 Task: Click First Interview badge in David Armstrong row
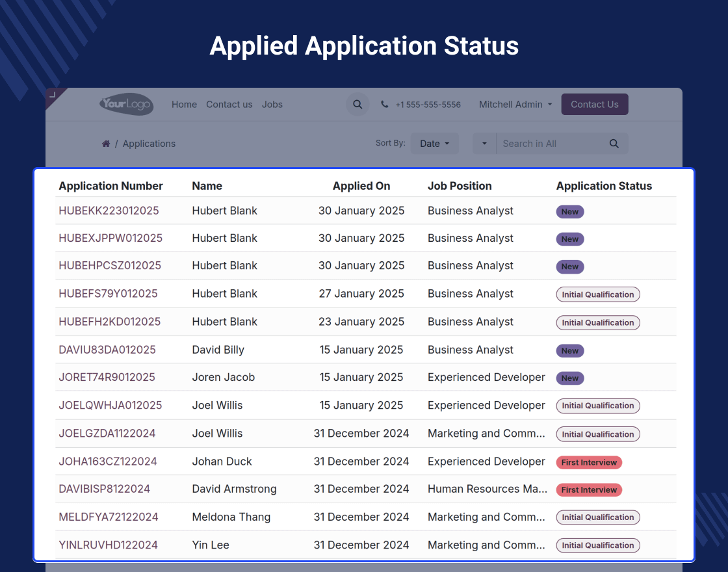(x=589, y=490)
